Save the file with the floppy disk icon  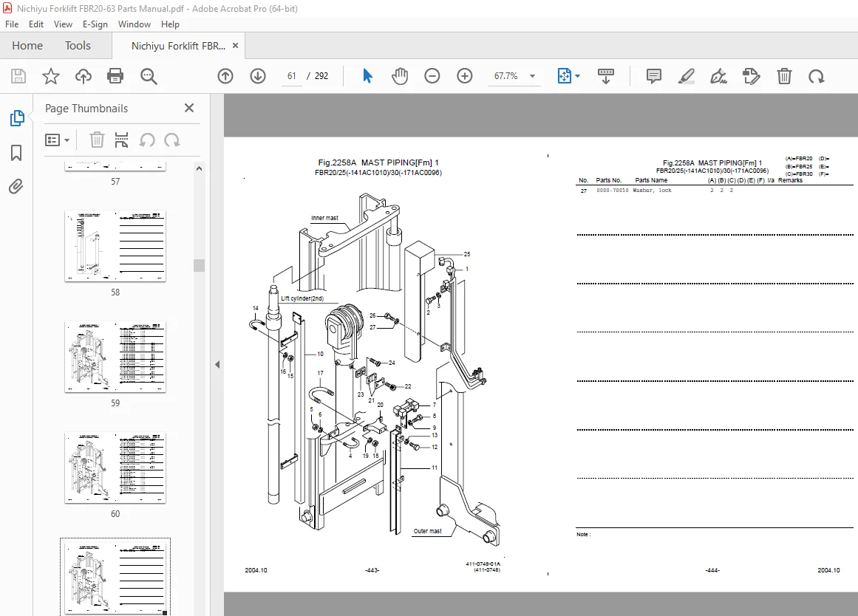coord(18,76)
